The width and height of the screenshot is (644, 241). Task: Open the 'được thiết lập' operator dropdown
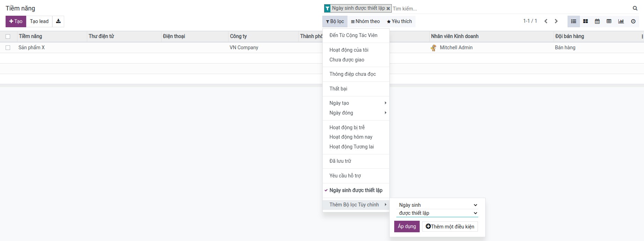437,213
